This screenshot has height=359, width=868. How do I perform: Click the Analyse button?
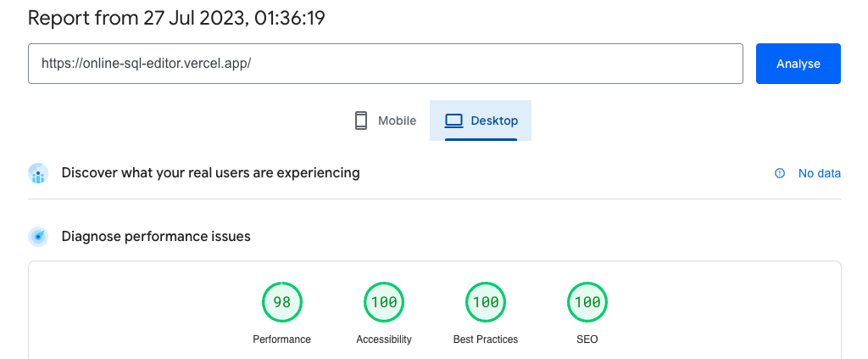798,64
